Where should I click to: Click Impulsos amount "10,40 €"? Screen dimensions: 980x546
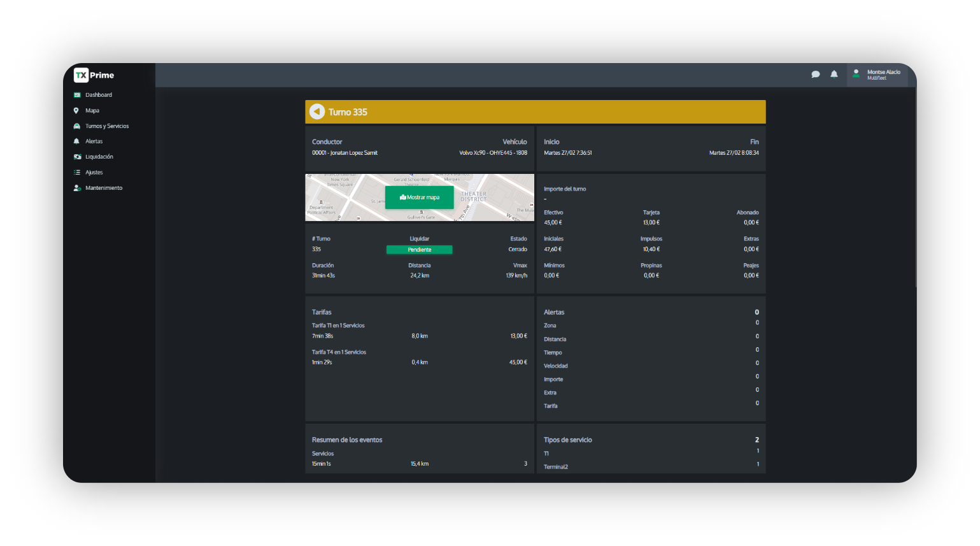tap(651, 250)
